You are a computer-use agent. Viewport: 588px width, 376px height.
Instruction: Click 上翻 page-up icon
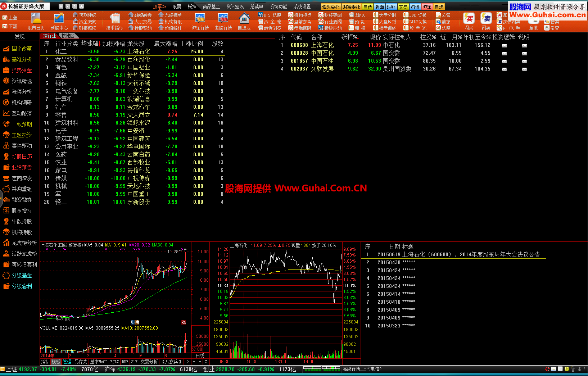10,18
